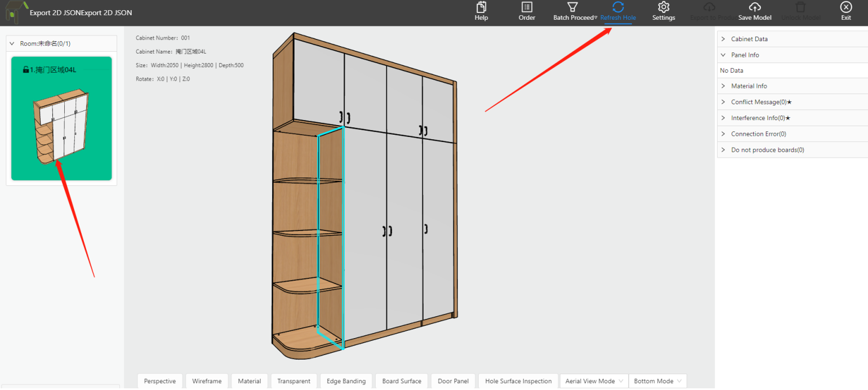Expand the Cabinet Data section
This screenshot has height=390, width=868.
pyautogui.click(x=749, y=39)
